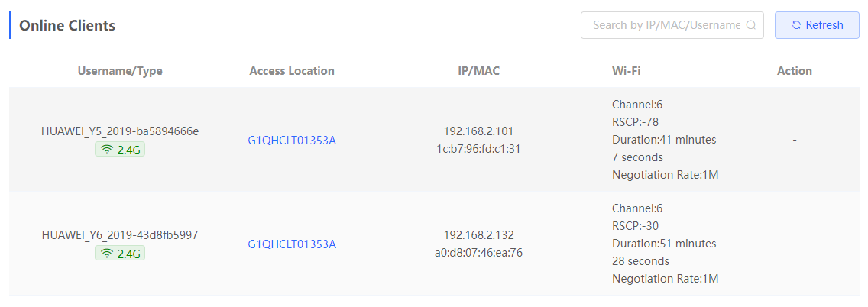This screenshot has height=307, width=868.
Task: Click the Online Clients heading
Action: (x=67, y=25)
